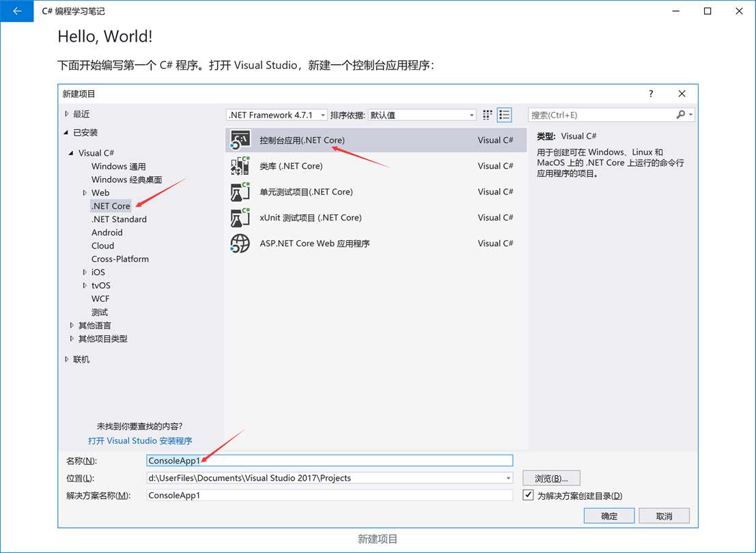Click the 确定 button
This screenshot has height=553, width=756.
click(609, 516)
